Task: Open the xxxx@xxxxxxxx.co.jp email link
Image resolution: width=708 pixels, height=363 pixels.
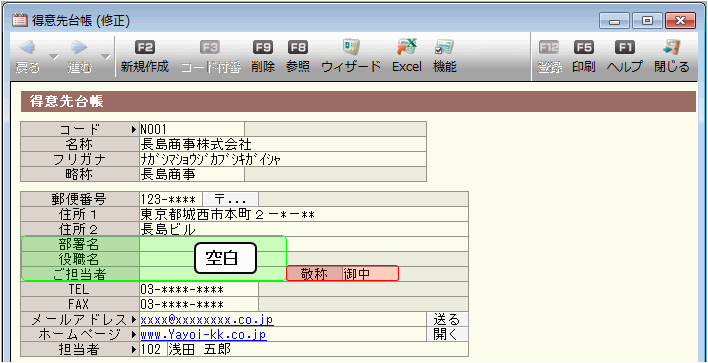Action: coord(207,320)
